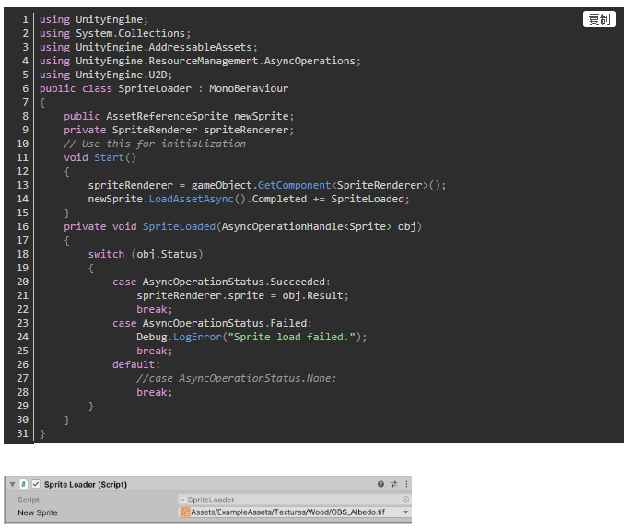
Task: Click 'public class SpriteLoader : MonoBehaviour' line
Action: click(164, 89)
